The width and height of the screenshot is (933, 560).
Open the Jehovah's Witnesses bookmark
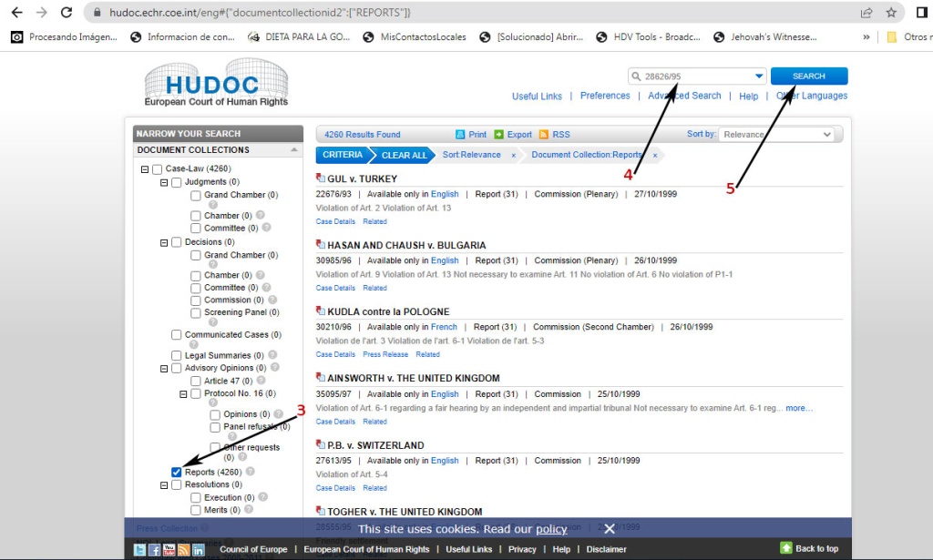[x=766, y=36]
